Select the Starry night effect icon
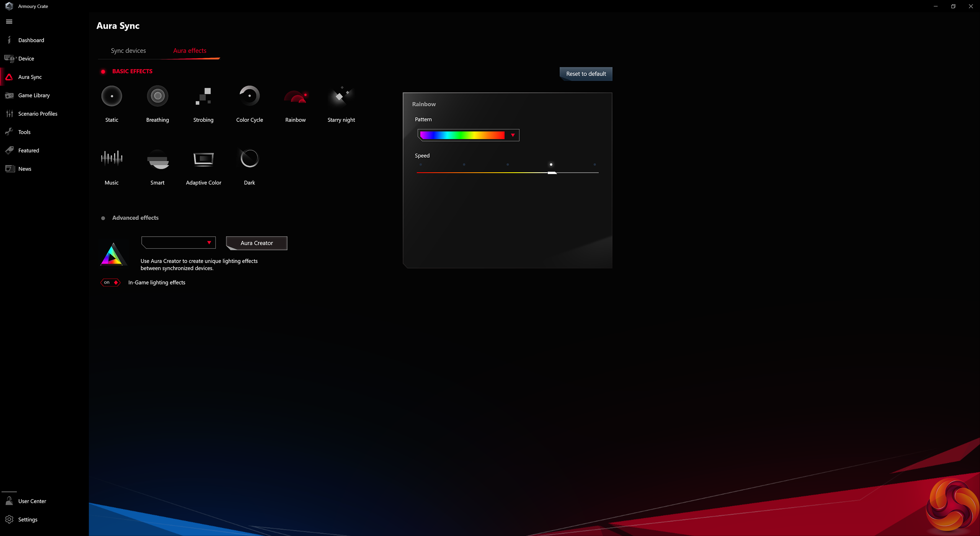Image resolution: width=980 pixels, height=536 pixels. pos(341,96)
